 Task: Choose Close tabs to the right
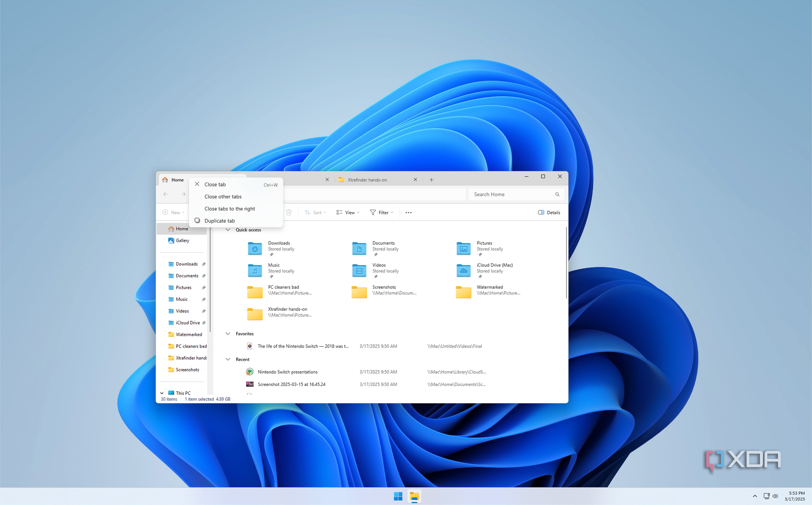(x=236, y=209)
